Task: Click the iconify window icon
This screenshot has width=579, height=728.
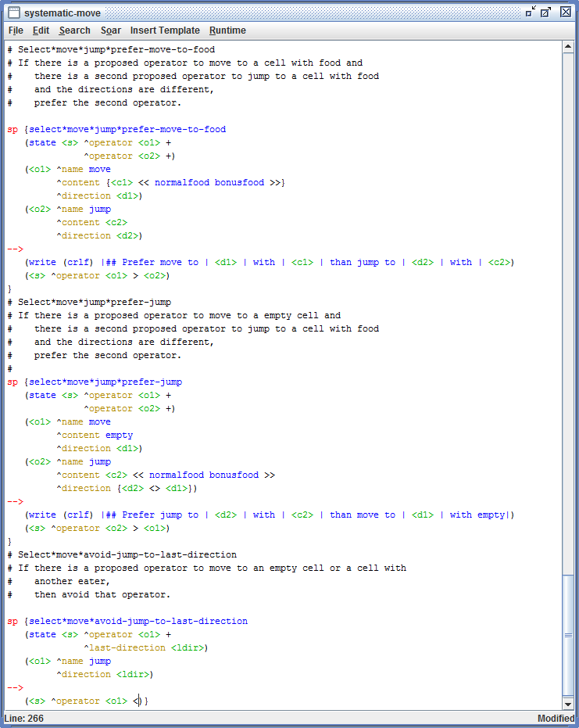Action: point(531,12)
